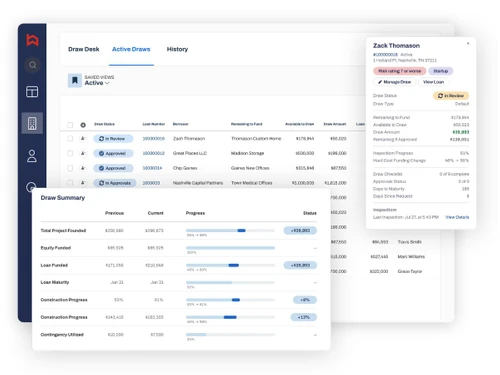Click the Manage Draw button
500x375 pixels.
(x=394, y=82)
